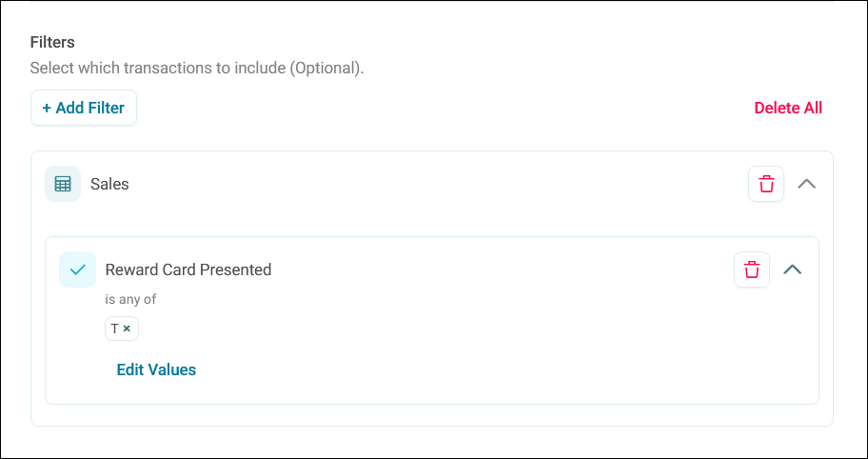The image size is (868, 459).
Task: Click the Filters section heading
Action: tap(52, 42)
